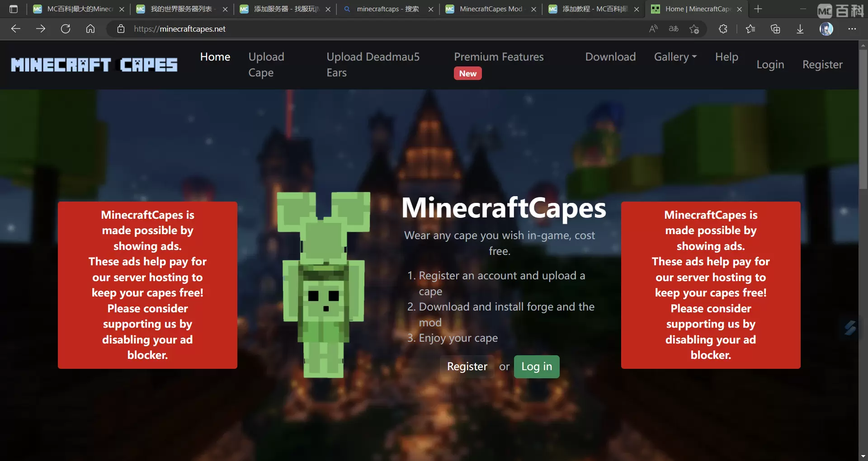Switch to the 我的世界服务器列表 tab
This screenshot has width=868, height=461.
tap(182, 9)
